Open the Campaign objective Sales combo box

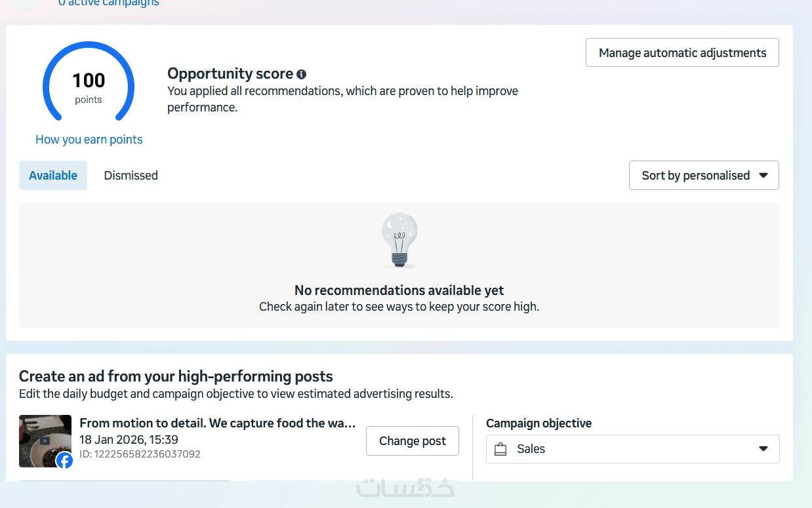(x=632, y=449)
